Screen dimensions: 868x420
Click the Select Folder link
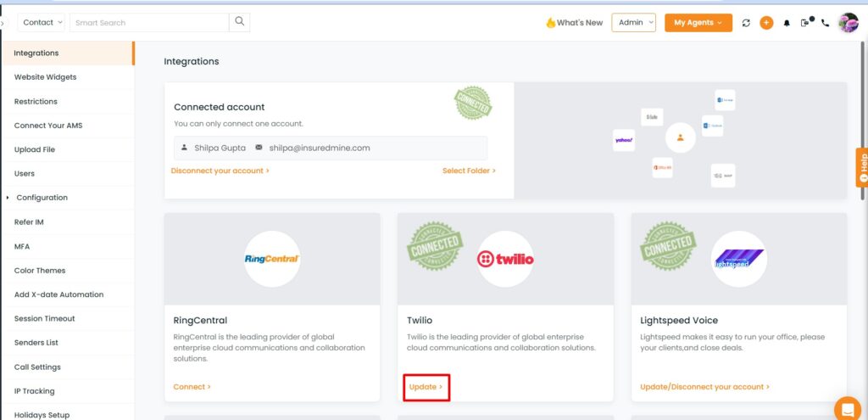(x=469, y=171)
